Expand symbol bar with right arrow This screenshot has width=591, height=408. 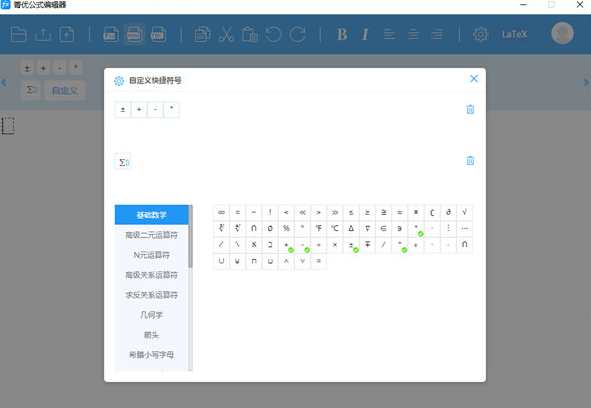click(x=586, y=82)
